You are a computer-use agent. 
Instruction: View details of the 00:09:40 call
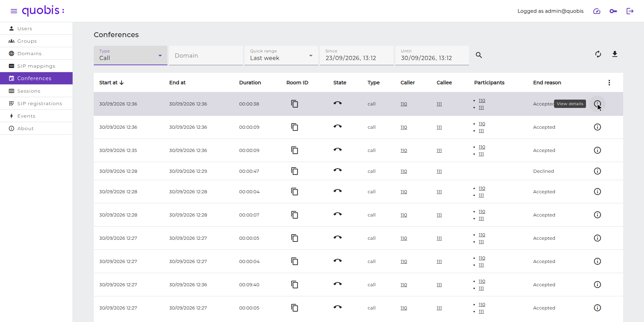[x=597, y=285]
